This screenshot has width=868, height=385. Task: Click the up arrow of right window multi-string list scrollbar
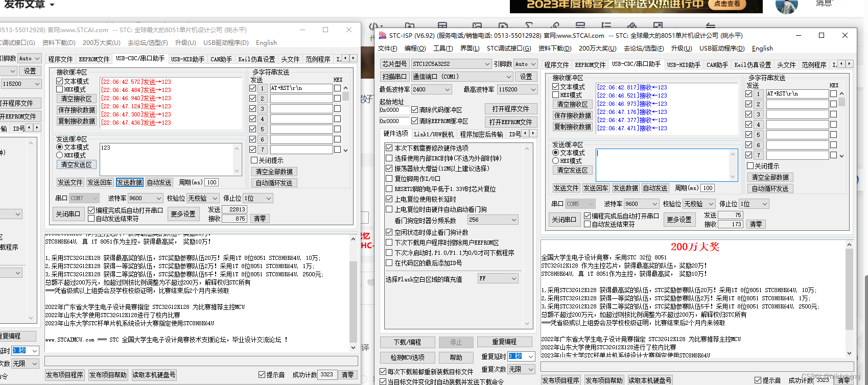point(841,94)
